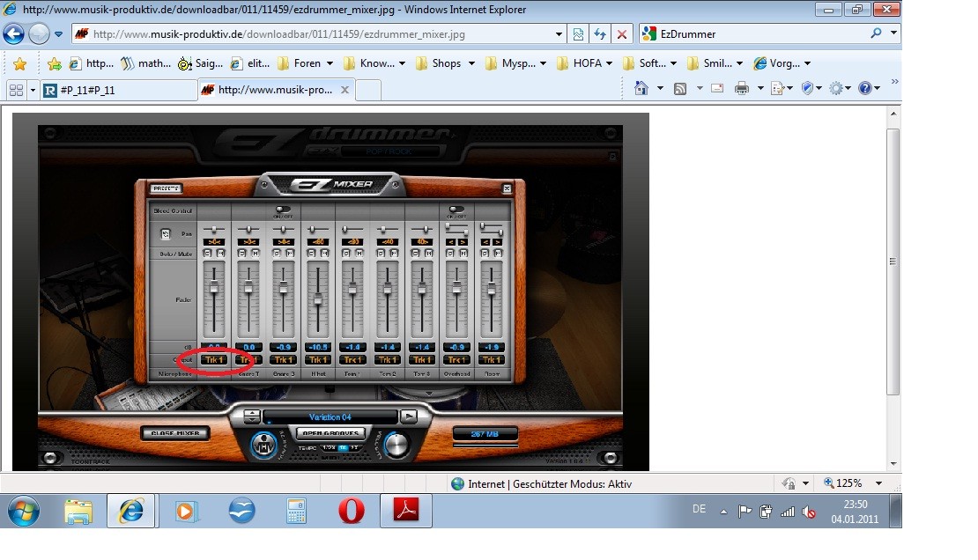Mute the Room channel

point(499,254)
